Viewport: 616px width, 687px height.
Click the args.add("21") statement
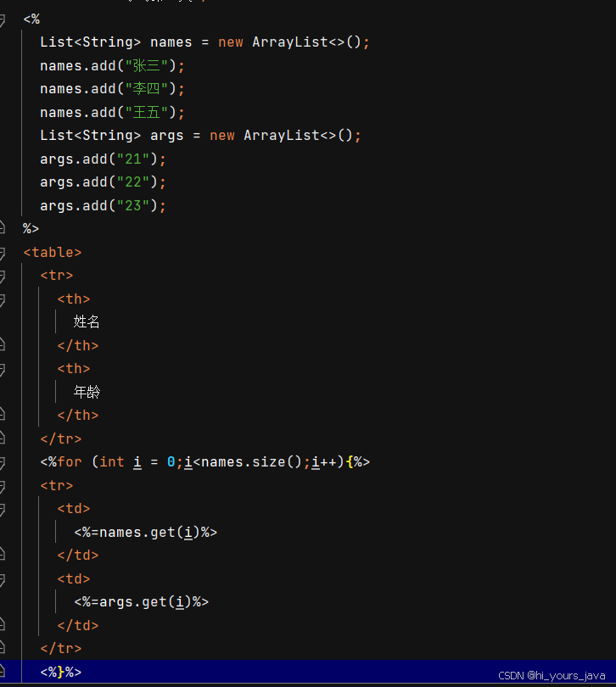(x=103, y=159)
